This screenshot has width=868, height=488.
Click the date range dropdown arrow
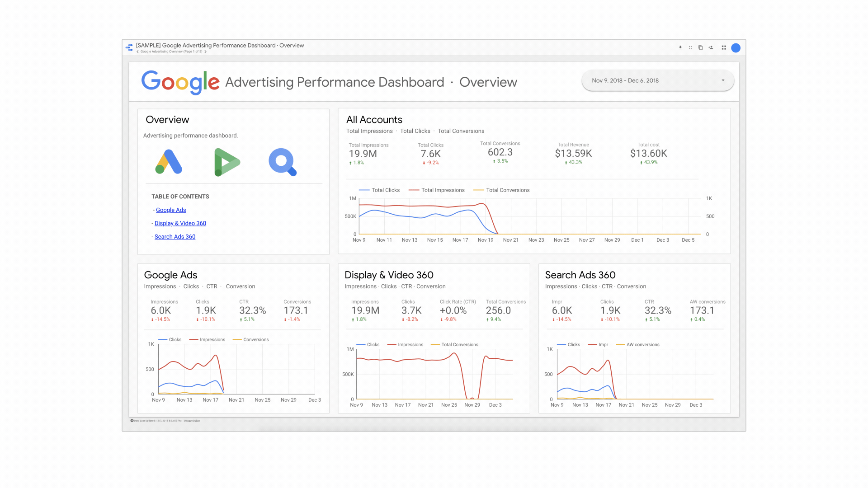[723, 80]
